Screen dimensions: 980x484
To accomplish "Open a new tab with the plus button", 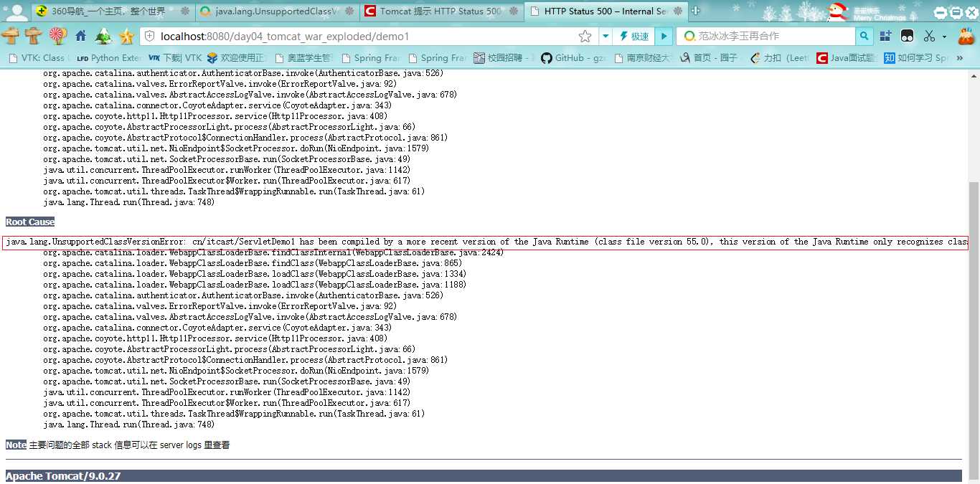I will (695, 11).
